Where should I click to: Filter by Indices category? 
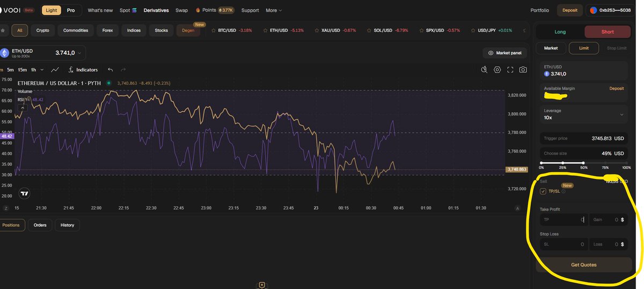click(134, 30)
